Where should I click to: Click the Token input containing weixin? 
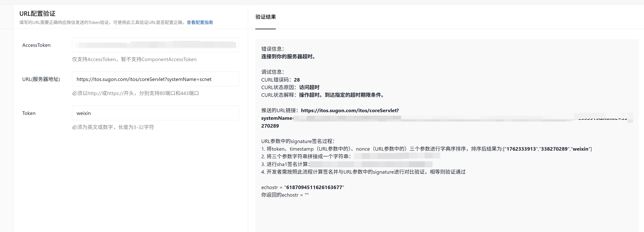(x=155, y=113)
